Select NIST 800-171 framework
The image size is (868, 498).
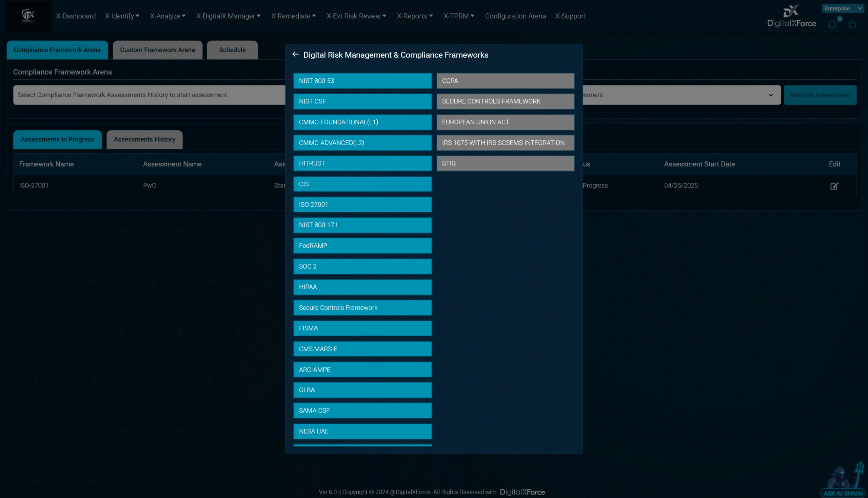(362, 225)
